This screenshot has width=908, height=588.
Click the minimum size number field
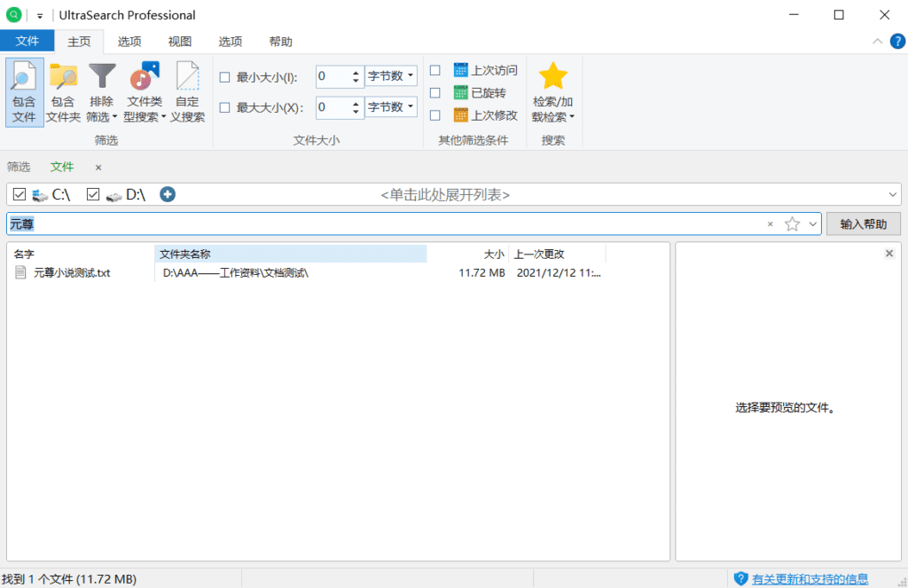pos(333,76)
